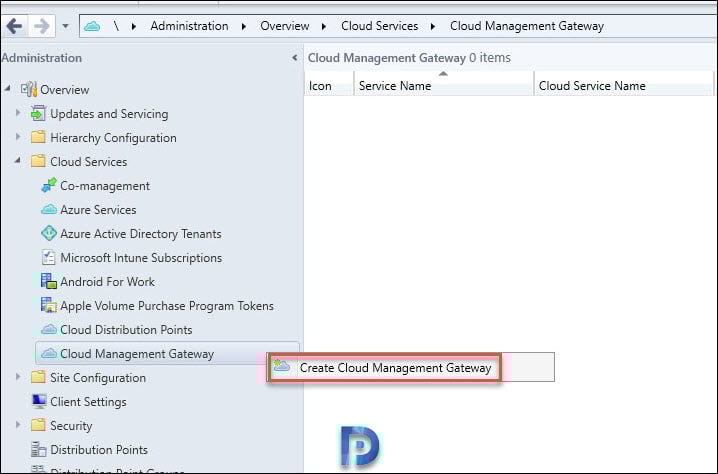The image size is (718, 474).
Task: Click the Cloud Services folder icon
Action: tap(38, 161)
